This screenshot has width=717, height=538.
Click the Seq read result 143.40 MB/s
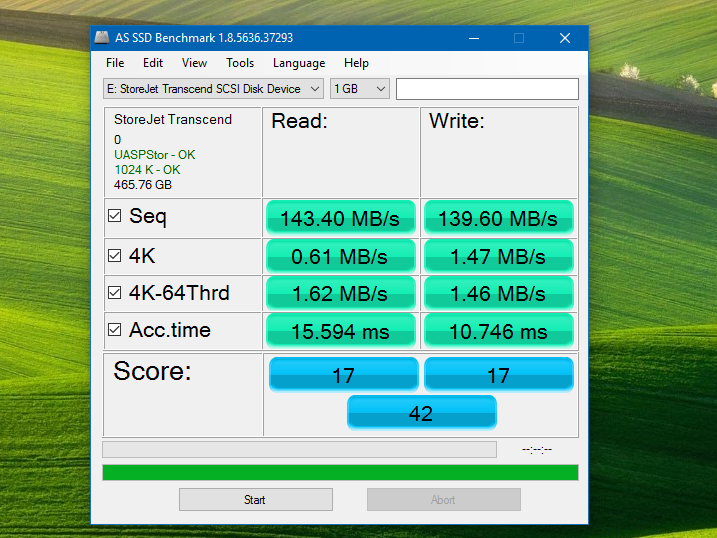(341, 218)
